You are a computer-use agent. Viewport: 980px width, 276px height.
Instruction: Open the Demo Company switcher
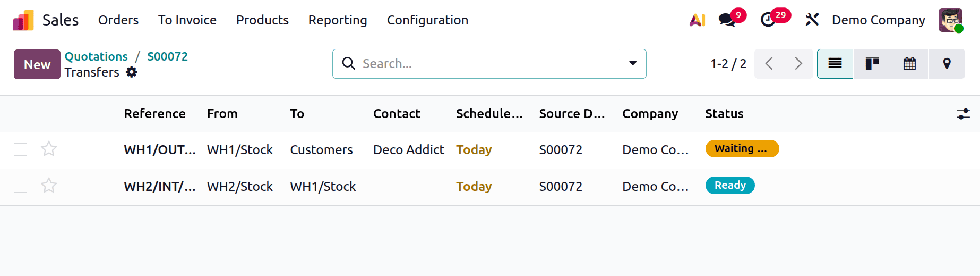coord(878,20)
